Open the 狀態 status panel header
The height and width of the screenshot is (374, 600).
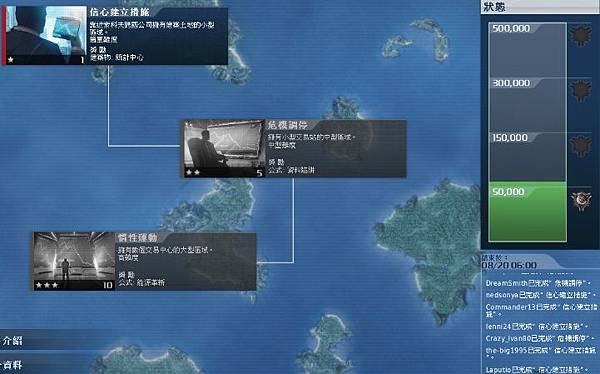click(x=540, y=7)
